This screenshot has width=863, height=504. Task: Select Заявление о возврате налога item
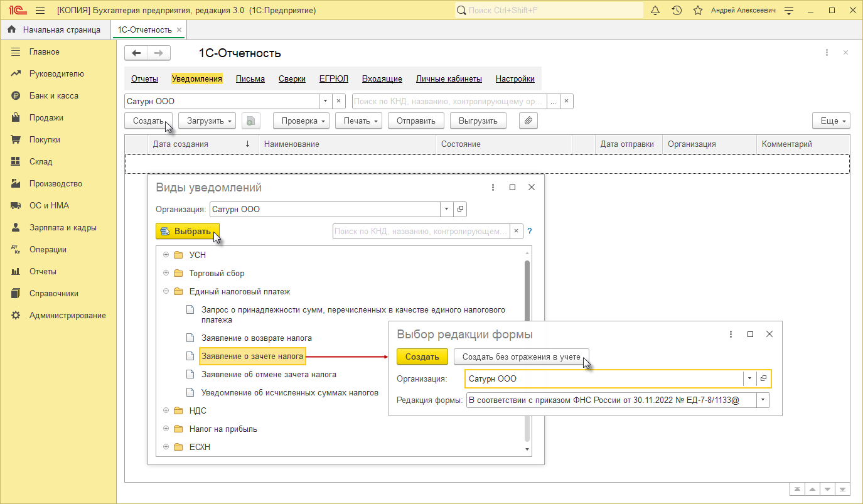click(x=257, y=338)
